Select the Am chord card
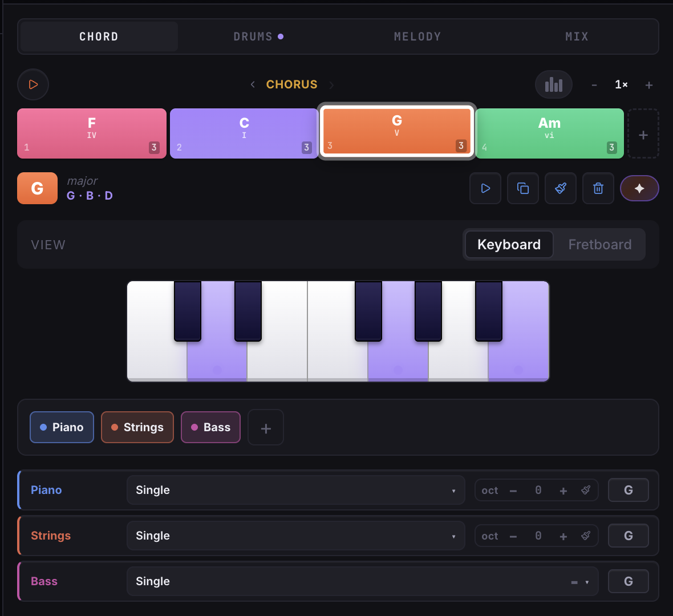673x616 pixels. [549, 133]
